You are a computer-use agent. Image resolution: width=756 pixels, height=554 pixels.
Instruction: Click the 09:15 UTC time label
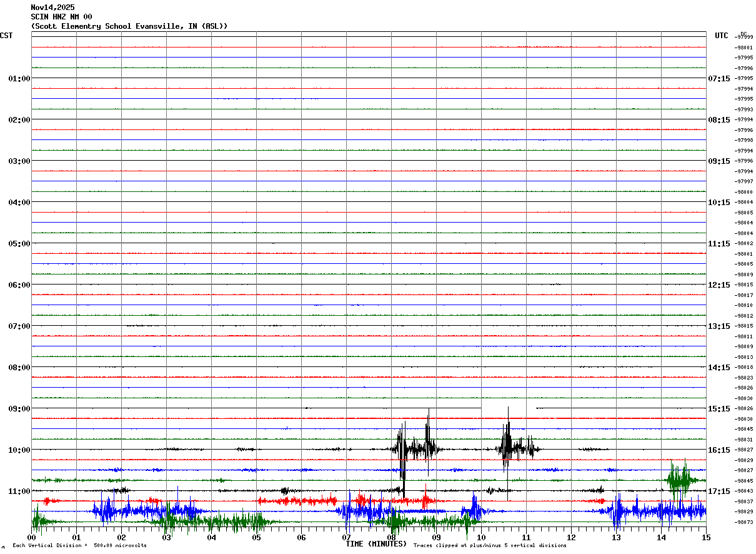719,161
